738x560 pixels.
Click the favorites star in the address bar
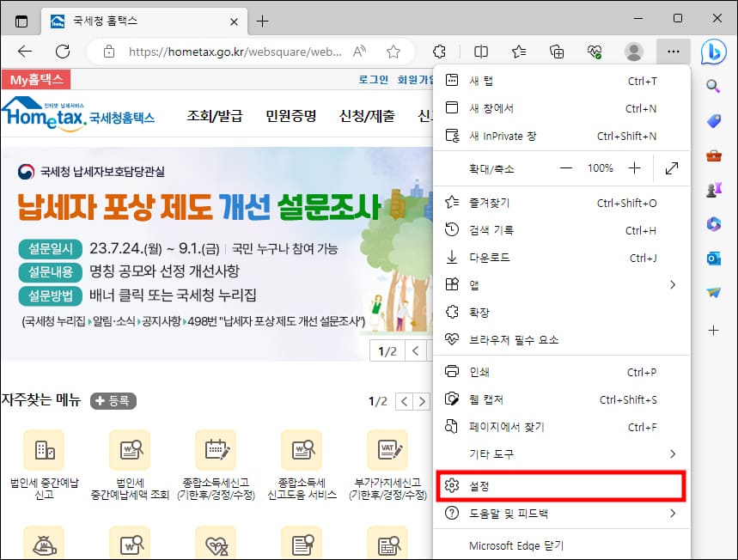pyautogui.click(x=393, y=52)
